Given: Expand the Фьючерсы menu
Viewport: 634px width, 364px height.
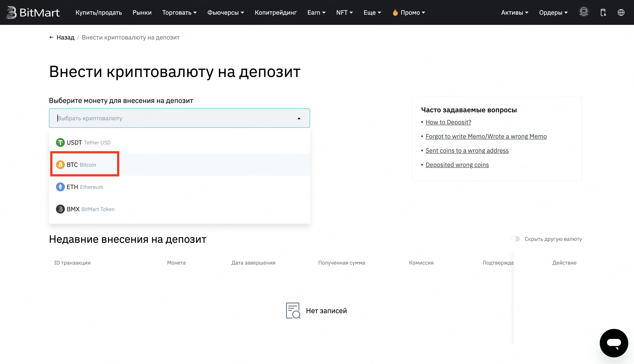Looking at the screenshot, I should pyautogui.click(x=226, y=12).
